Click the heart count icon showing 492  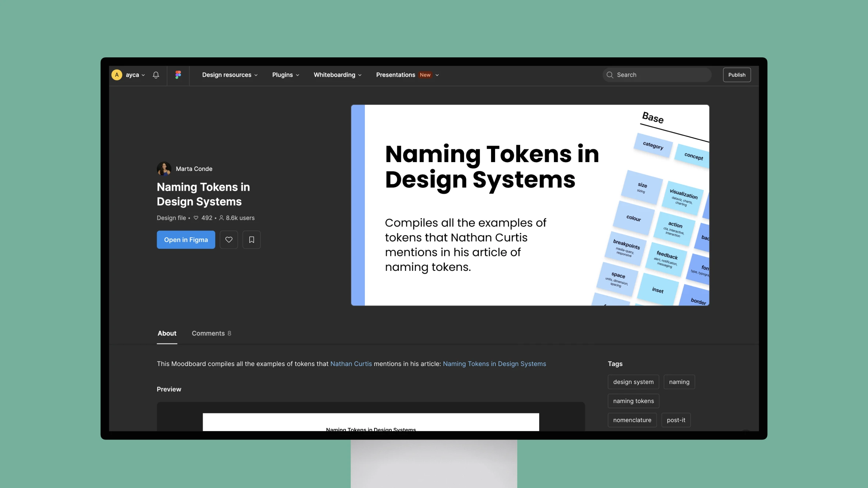tap(196, 218)
